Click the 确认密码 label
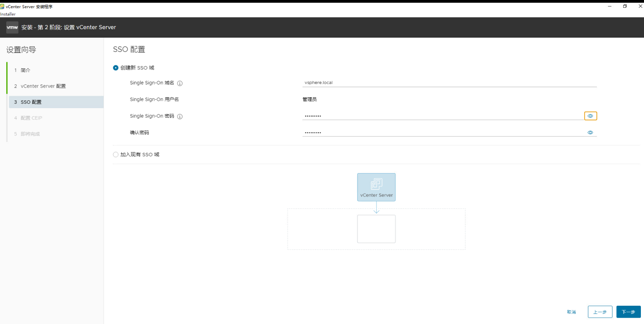The height and width of the screenshot is (324, 644). (139, 133)
